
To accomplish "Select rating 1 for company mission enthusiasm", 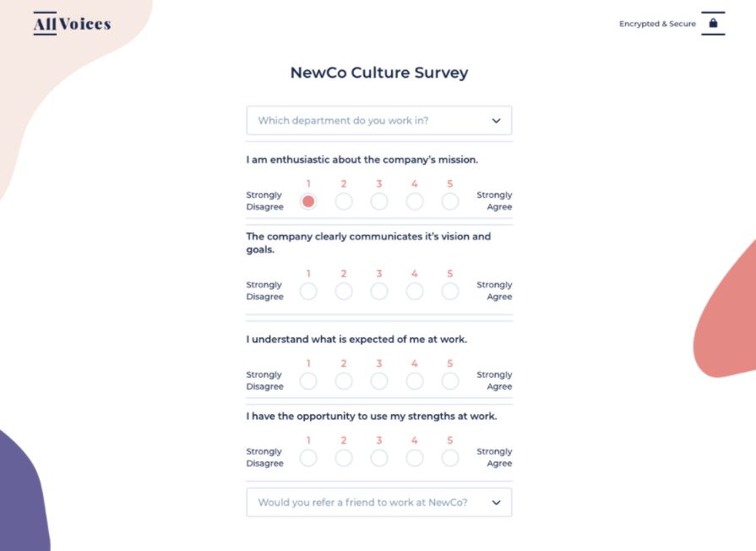I will (x=308, y=201).
